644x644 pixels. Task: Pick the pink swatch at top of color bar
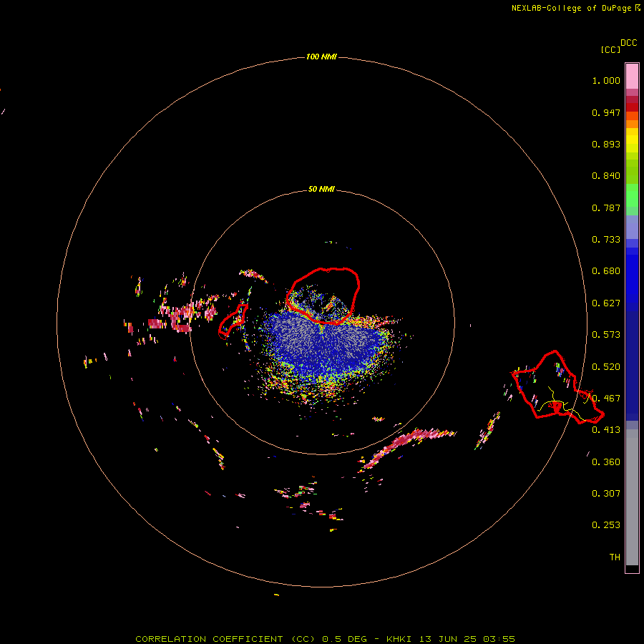click(632, 76)
